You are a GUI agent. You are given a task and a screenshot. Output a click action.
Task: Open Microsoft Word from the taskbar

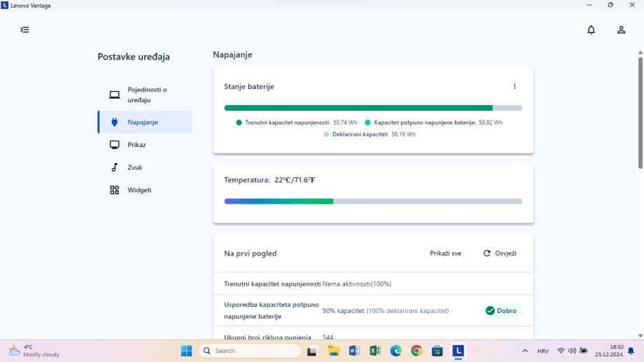(x=354, y=351)
